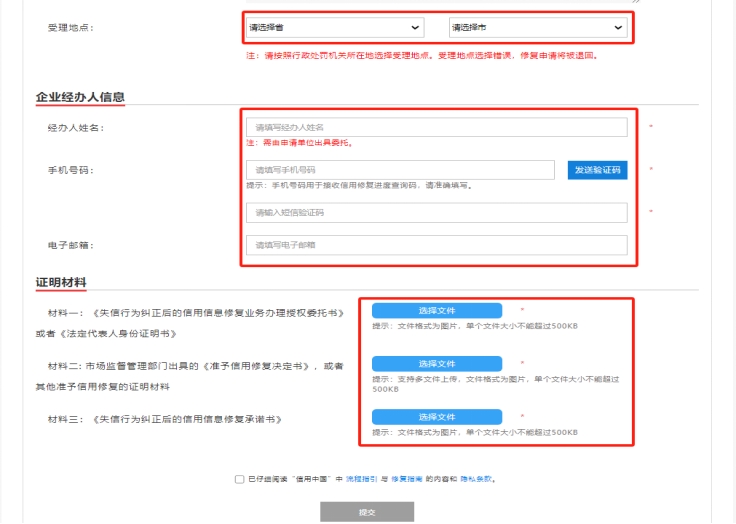
Task: Click the 受理地点 field label
Action: point(70,28)
